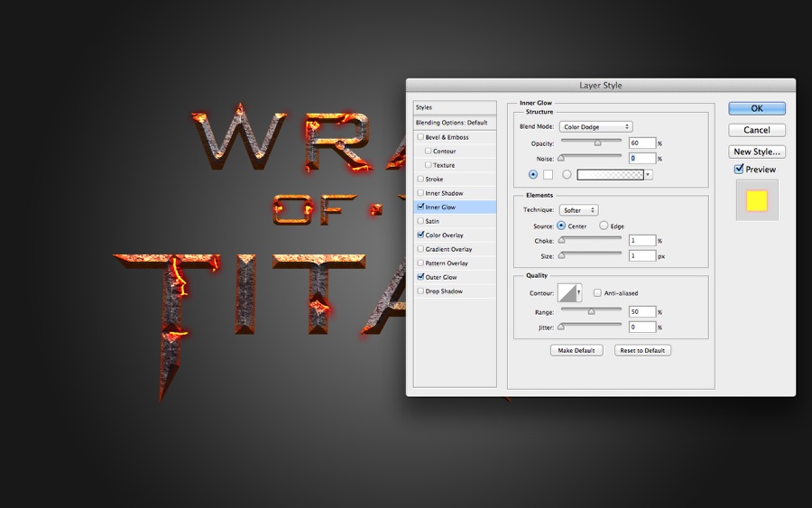This screenshot has width=812, height=508.
Task: Select the Stroke effect row
Action: pos(455,180)
